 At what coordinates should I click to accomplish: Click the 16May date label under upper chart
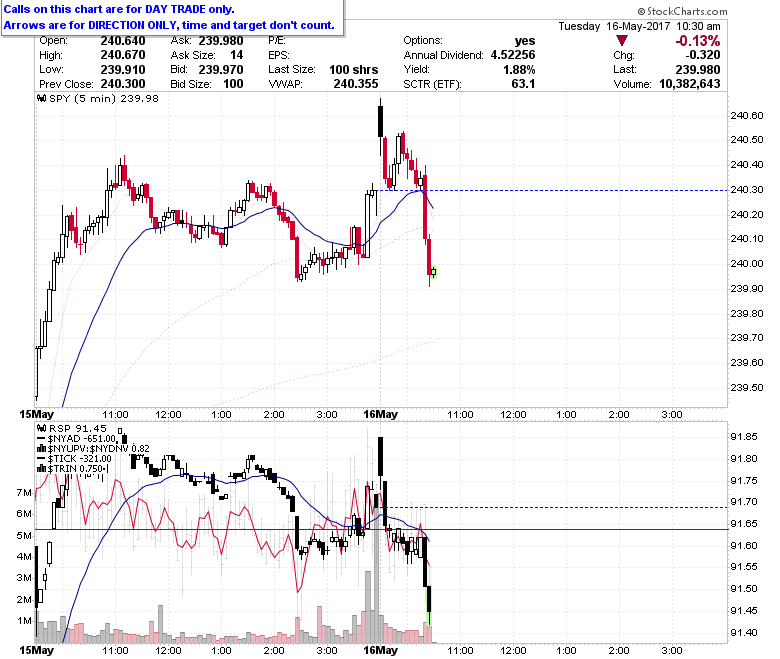click(x=381, y=414)
